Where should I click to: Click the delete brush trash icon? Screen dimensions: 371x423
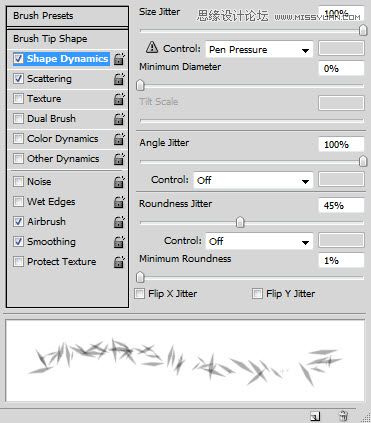click(x=343, y=416)
